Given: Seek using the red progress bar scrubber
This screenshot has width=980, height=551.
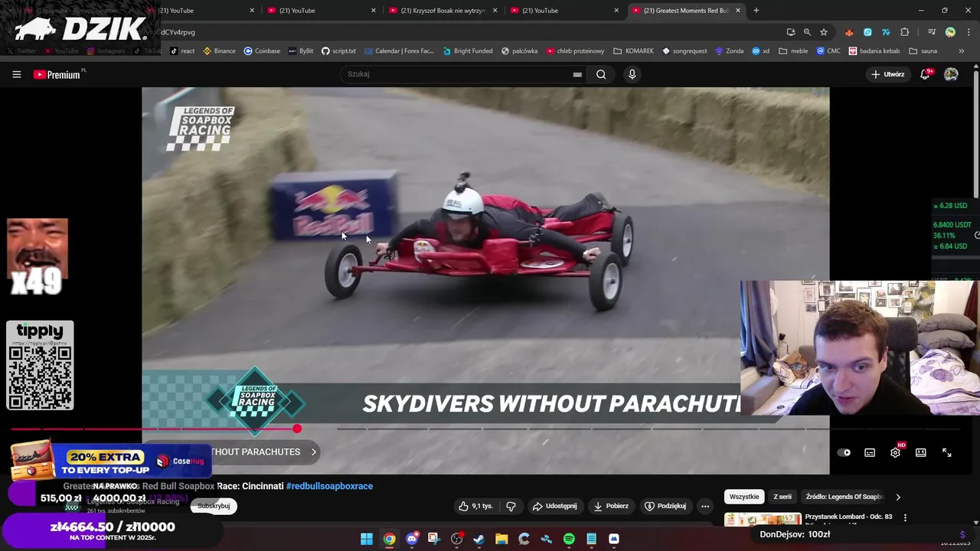Looking at the screenshot, I should [x=297, y=429].
